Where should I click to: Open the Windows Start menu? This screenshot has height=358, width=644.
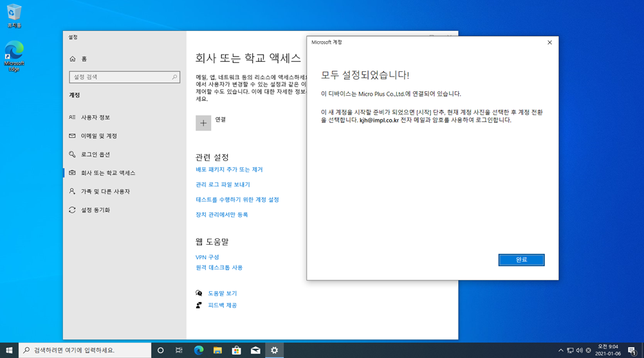pos(9,350)
